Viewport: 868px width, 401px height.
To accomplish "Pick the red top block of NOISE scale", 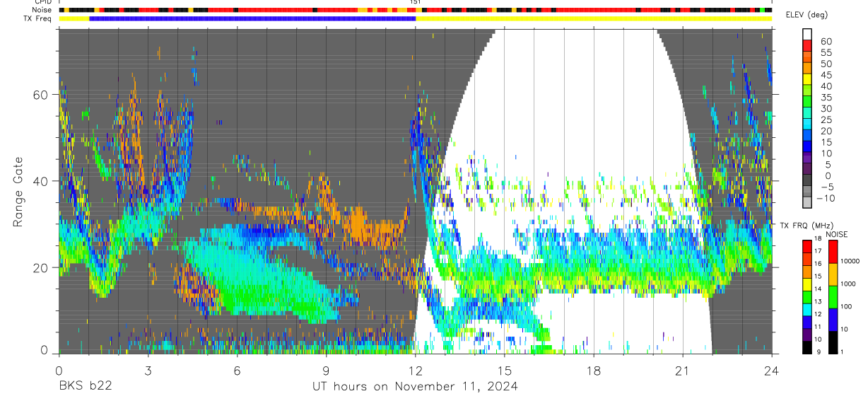I will tap(832, 251).
